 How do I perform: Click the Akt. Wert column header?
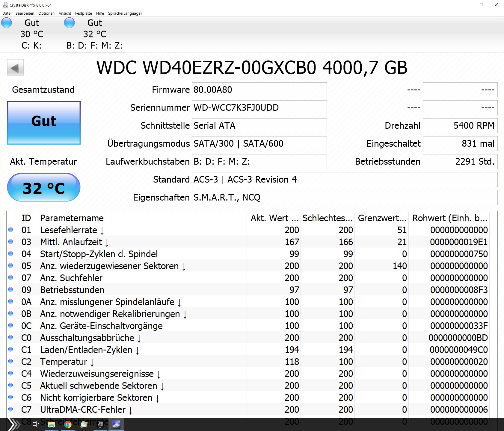click(x=274, y=218)
